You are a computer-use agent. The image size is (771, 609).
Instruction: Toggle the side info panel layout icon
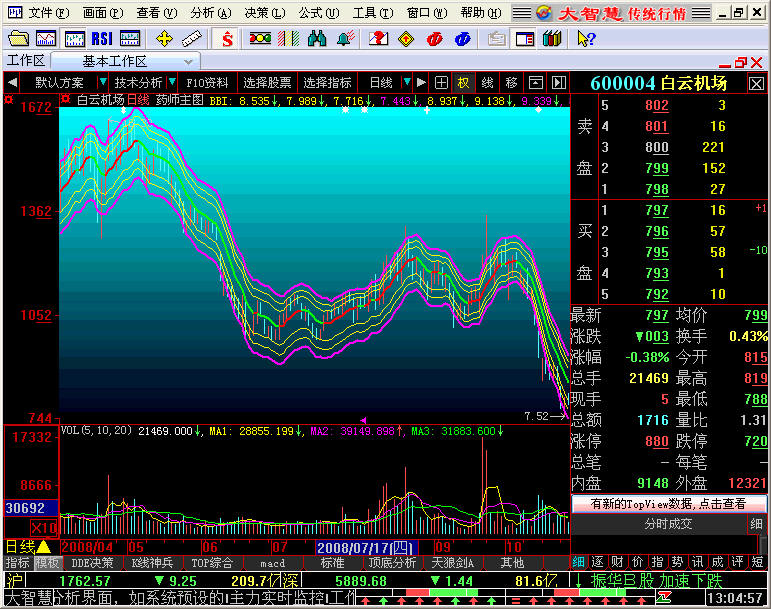tap(525, 38)
